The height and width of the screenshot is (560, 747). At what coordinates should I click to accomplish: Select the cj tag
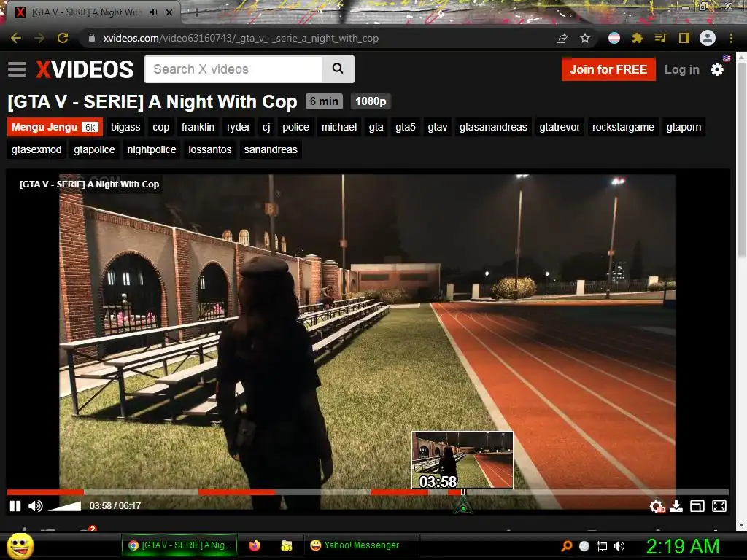pos(266,127)
